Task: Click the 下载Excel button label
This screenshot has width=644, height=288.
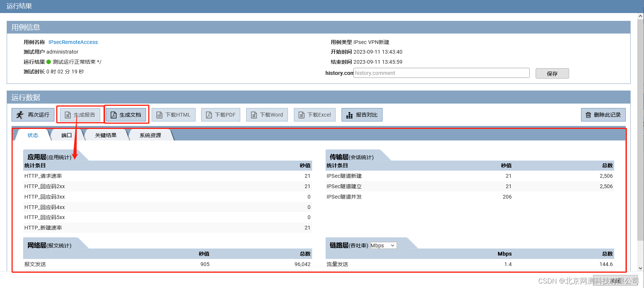Action: click(x=319, y=115)
